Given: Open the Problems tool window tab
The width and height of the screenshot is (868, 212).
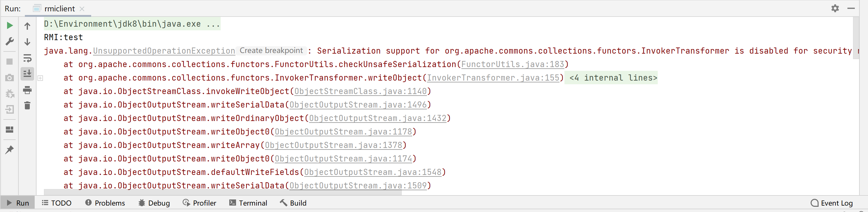Looking at the screenshot, I should [105, 203].
